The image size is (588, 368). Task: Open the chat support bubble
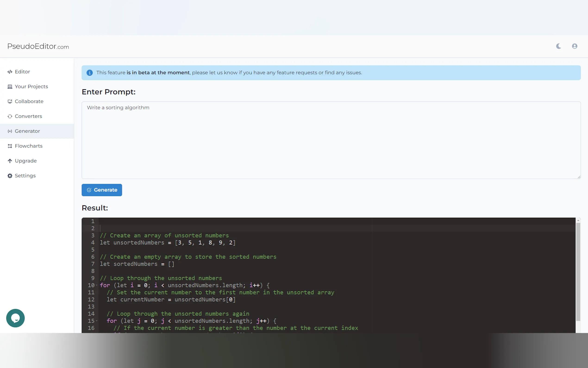coord(15,318)
